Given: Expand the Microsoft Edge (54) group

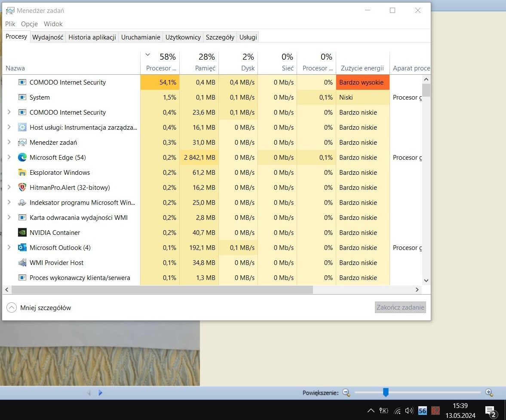Looking at the screenshot, I should [9, 157].
